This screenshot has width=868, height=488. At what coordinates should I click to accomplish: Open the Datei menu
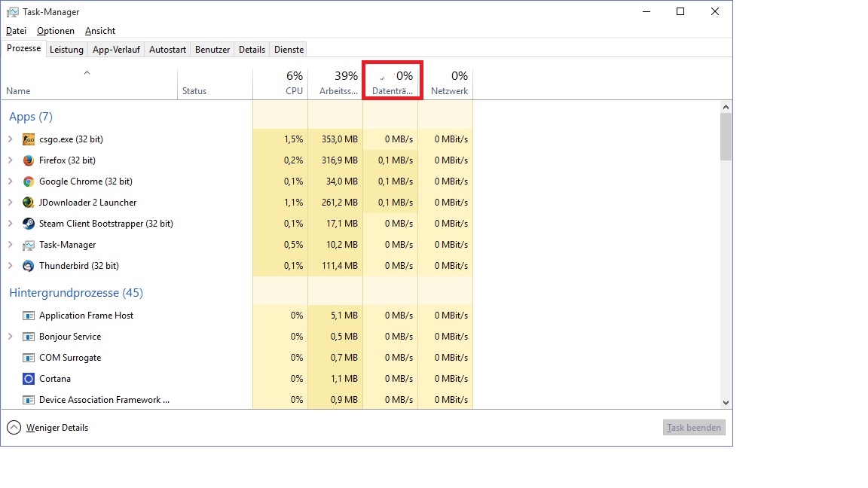16,31
